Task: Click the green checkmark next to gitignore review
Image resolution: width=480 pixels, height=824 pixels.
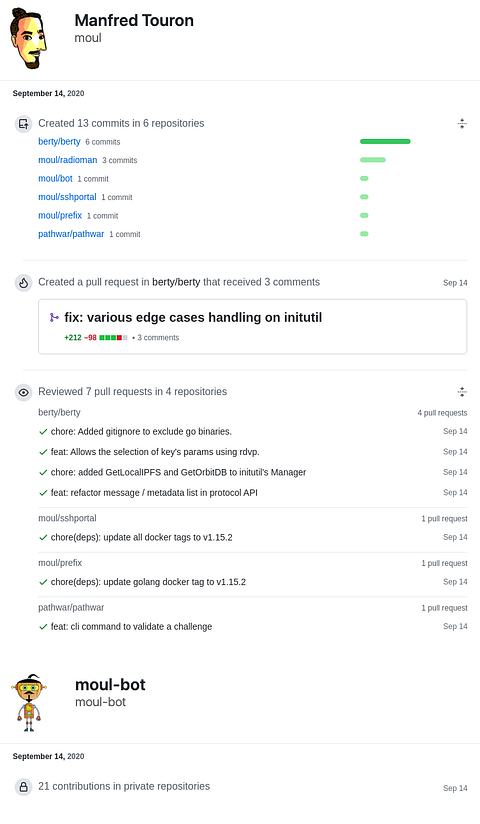Action: pyautogui.click(x=43, y=431)
